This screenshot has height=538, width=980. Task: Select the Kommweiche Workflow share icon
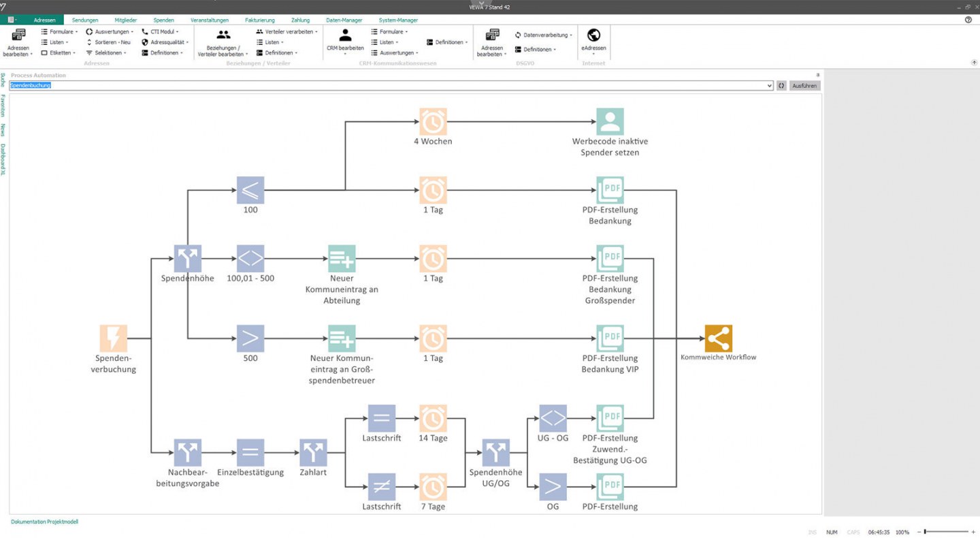[x=718, y=338]
